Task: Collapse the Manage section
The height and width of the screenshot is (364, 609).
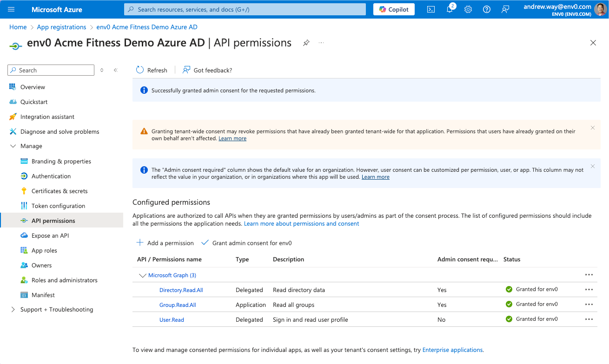Action: click(x=13, y=146)
